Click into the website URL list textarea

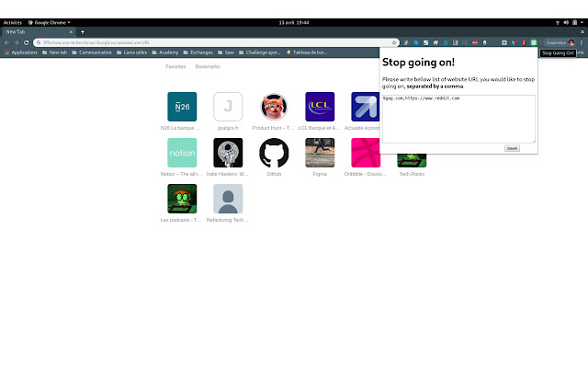pyautogui.click(x=458, y=119)
